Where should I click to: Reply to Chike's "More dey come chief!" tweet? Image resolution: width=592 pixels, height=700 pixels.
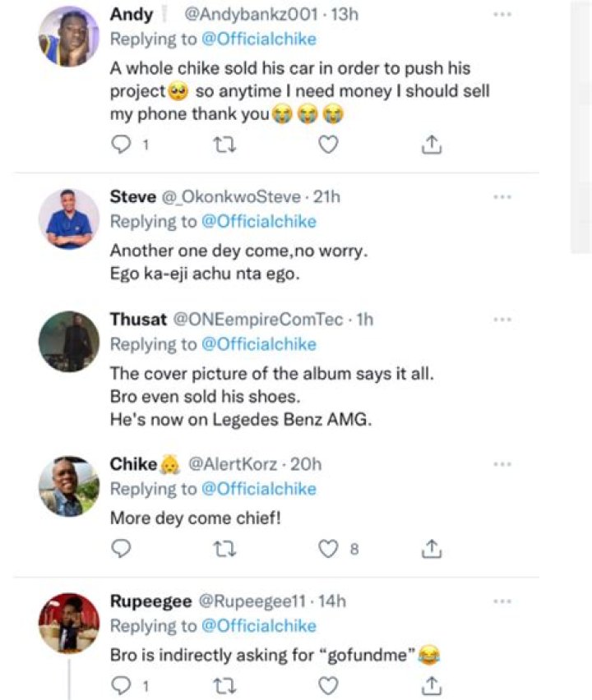[x=121, y=548]
